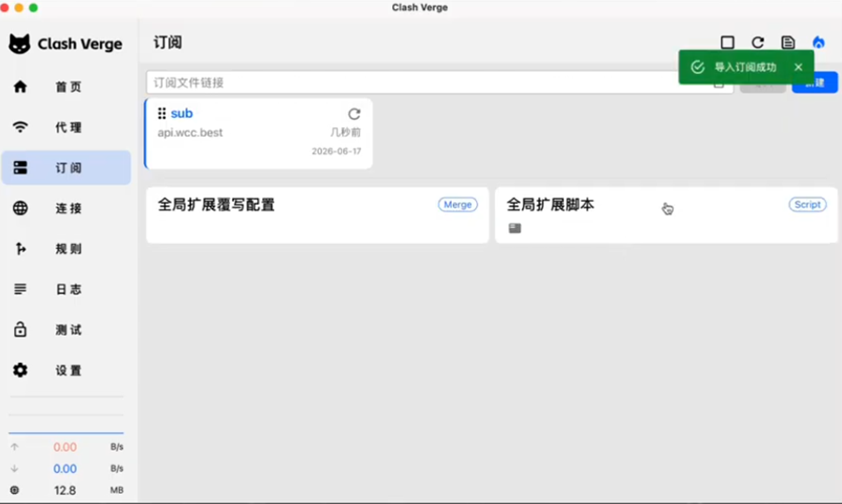Open the runtime config document icon
Screen dimensions: 842x504
(x=789, y=42)
